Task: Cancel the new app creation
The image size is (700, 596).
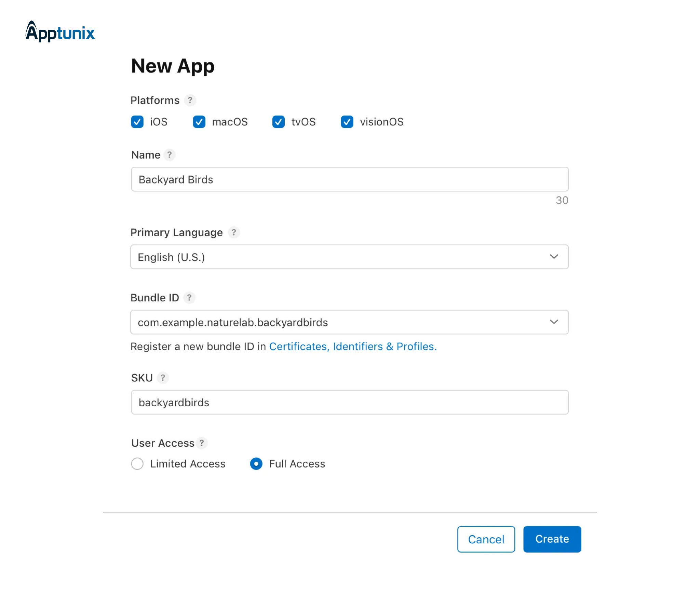Action: pyautogui.click(x=486, y=539)
